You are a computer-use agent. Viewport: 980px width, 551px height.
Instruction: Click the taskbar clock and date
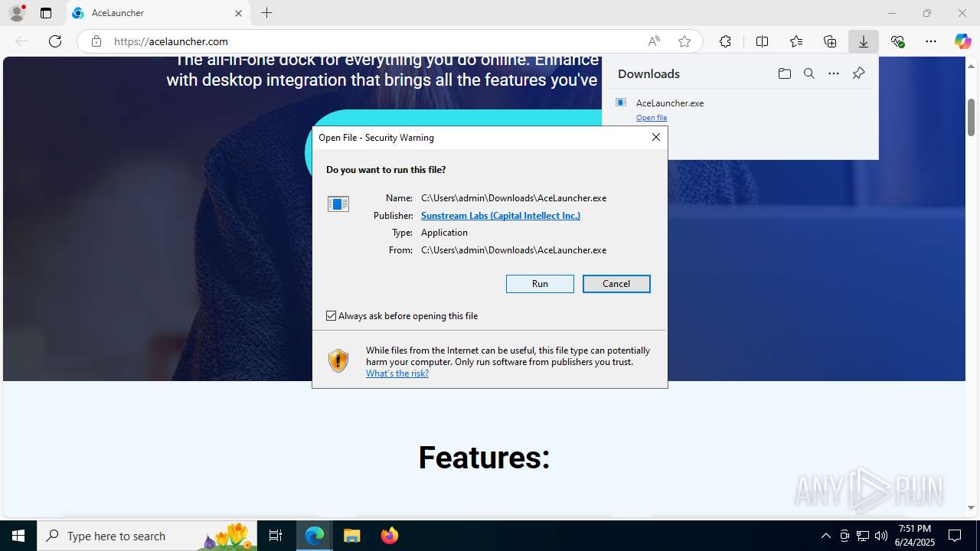coord(915,536)
